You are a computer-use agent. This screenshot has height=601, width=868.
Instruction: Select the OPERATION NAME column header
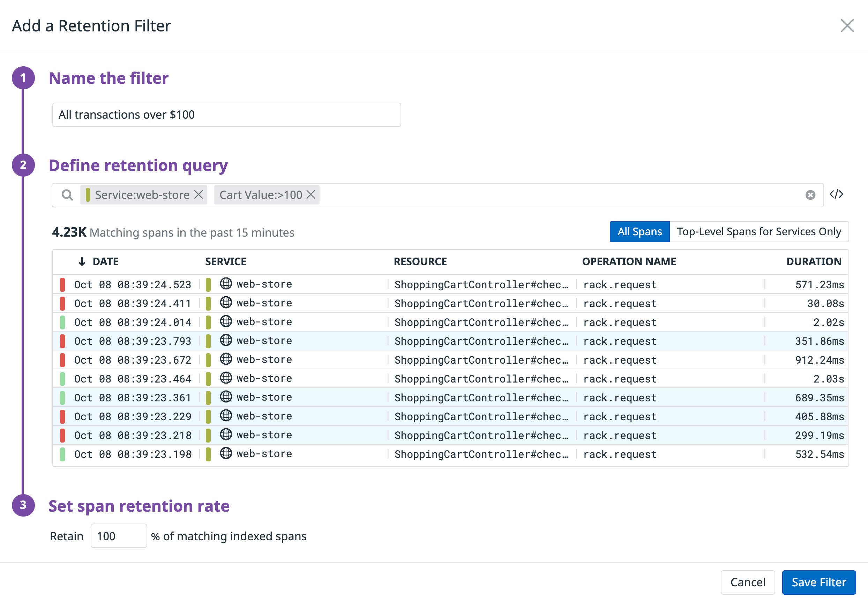tap(629, 261)
